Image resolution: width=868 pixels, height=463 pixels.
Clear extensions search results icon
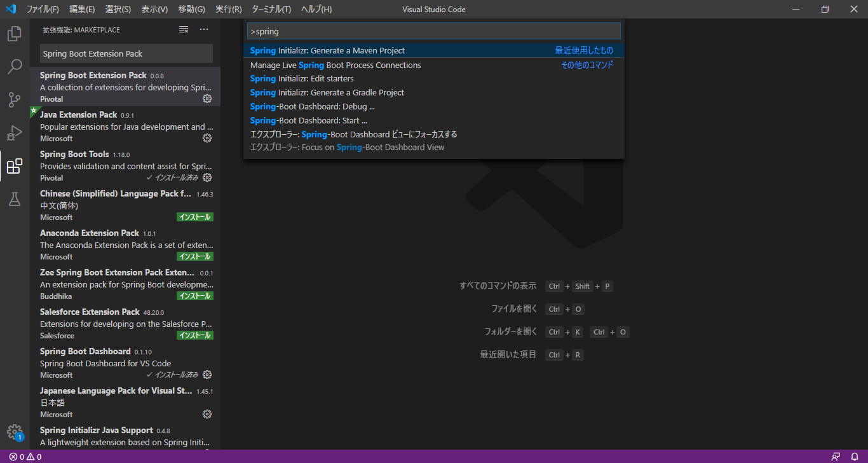point(184,29)
